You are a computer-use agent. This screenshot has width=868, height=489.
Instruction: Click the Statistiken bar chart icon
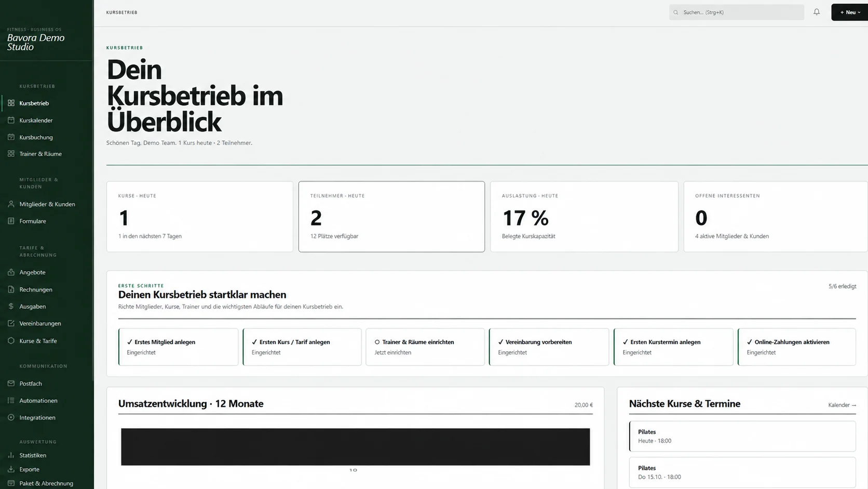tap(11, 455)
